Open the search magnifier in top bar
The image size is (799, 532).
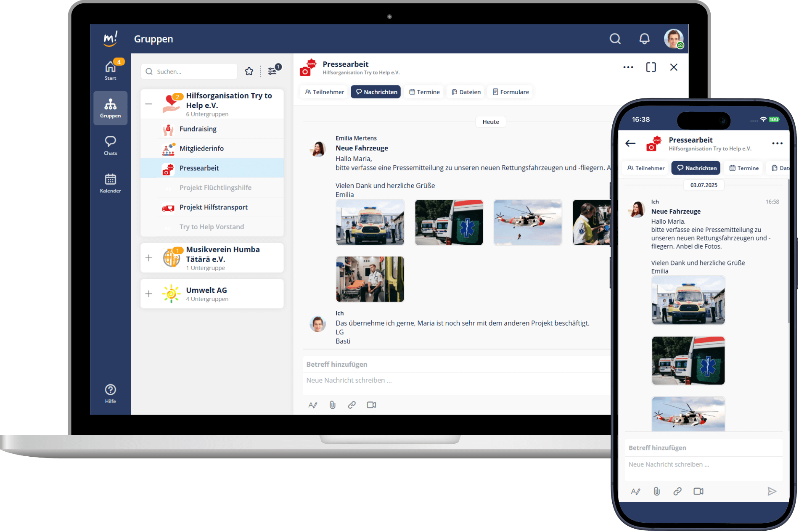[x=615, y=39]
